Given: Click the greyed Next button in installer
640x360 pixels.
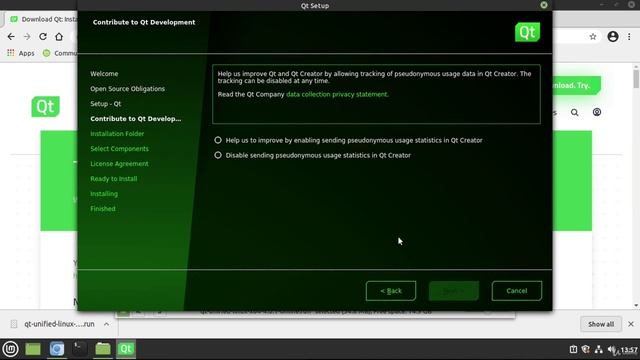Looking at the screenshot, I should tap(453, 291).
